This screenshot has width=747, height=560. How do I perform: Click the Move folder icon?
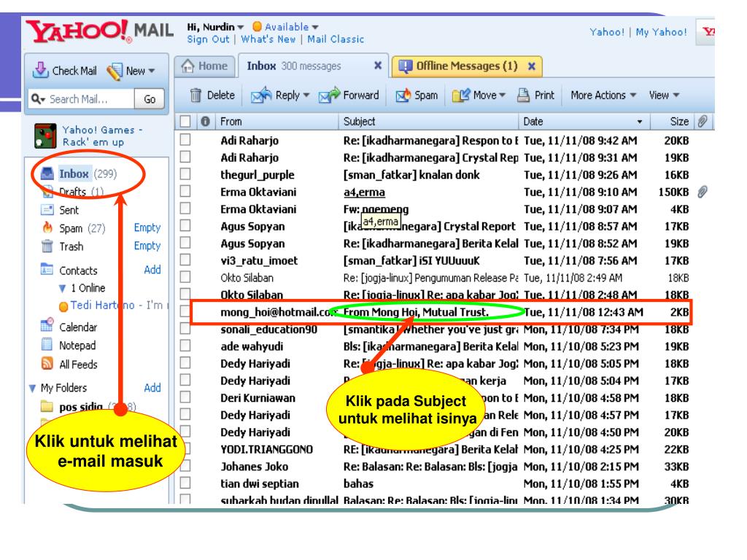tap(461, 96)
